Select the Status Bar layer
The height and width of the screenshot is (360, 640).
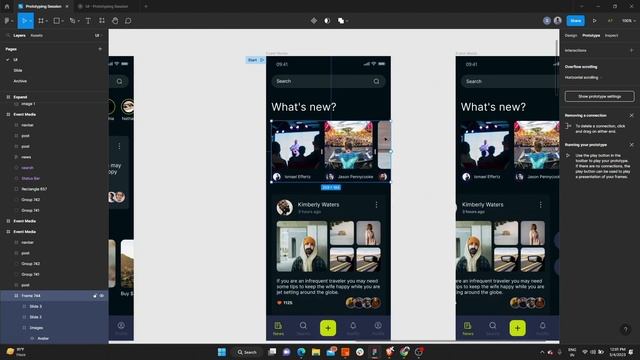31,178
